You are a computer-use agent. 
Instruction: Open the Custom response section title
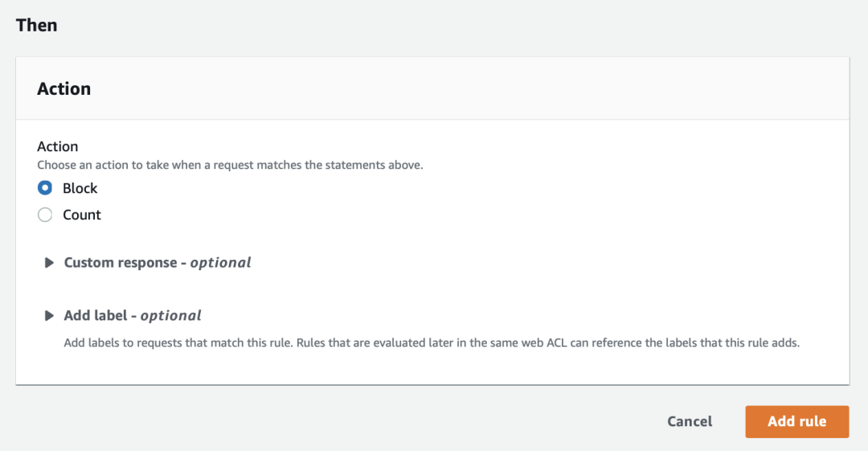(158, 263)
